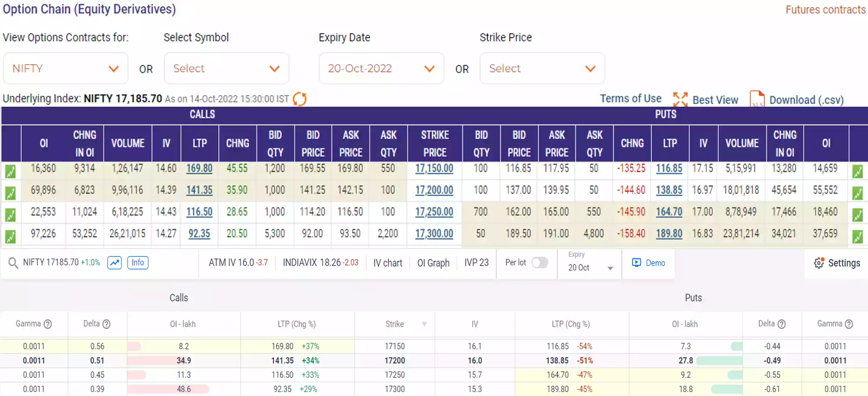
Task: Click the trend chart icon next to NIFTY
Action: 115,262
